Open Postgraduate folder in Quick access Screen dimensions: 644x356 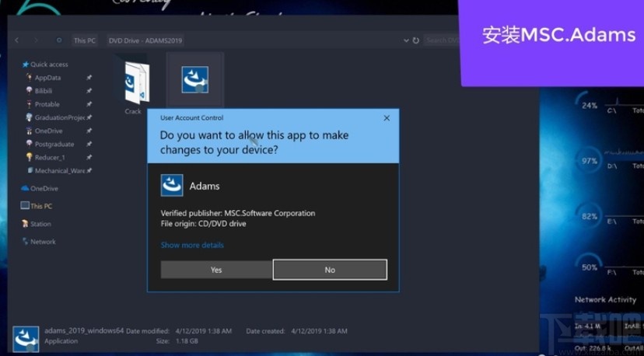[x=54, y=144]
